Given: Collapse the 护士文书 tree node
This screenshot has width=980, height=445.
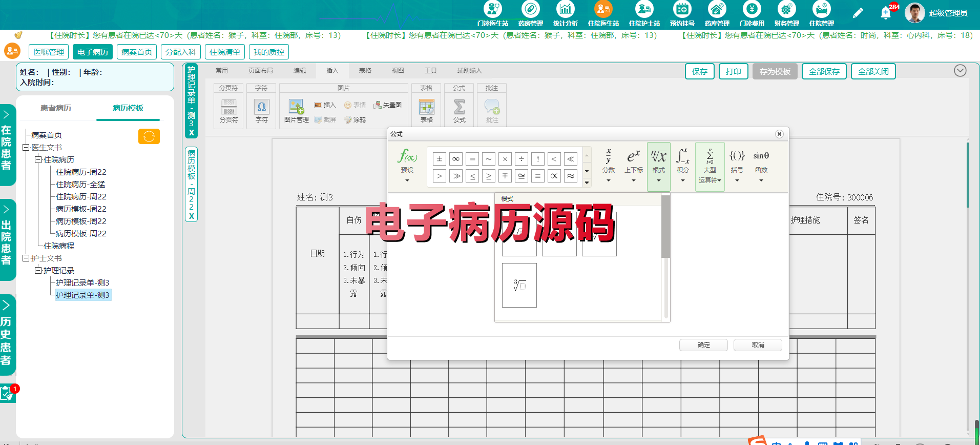Looking at the screenshot, I should pyautogui.click(x=26, y=258).
